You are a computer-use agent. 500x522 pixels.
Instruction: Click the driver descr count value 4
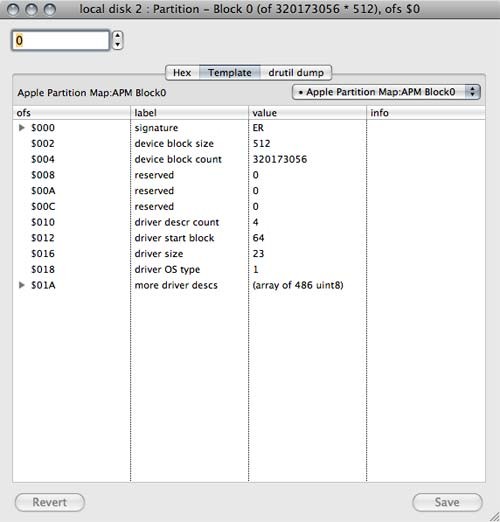tap(255, 222)
